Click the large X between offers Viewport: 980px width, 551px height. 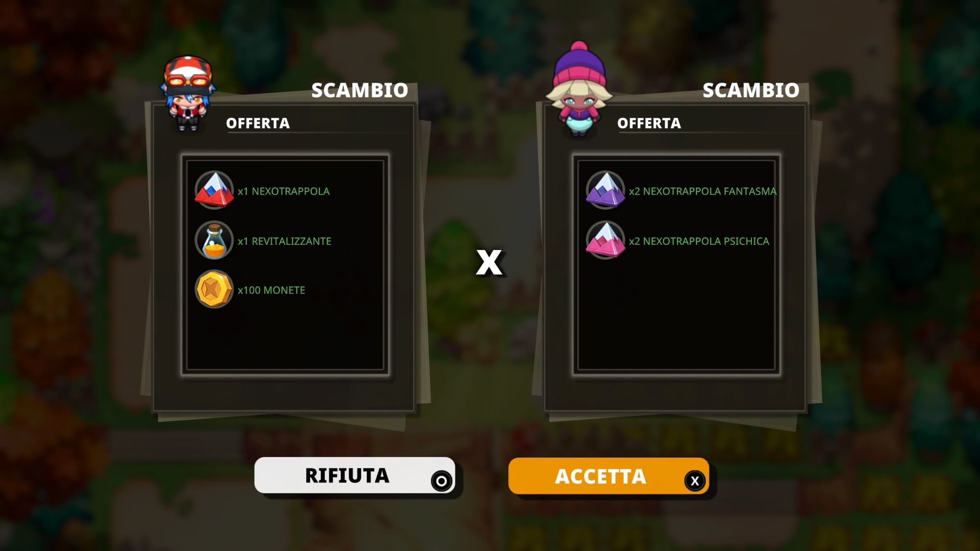489,263
